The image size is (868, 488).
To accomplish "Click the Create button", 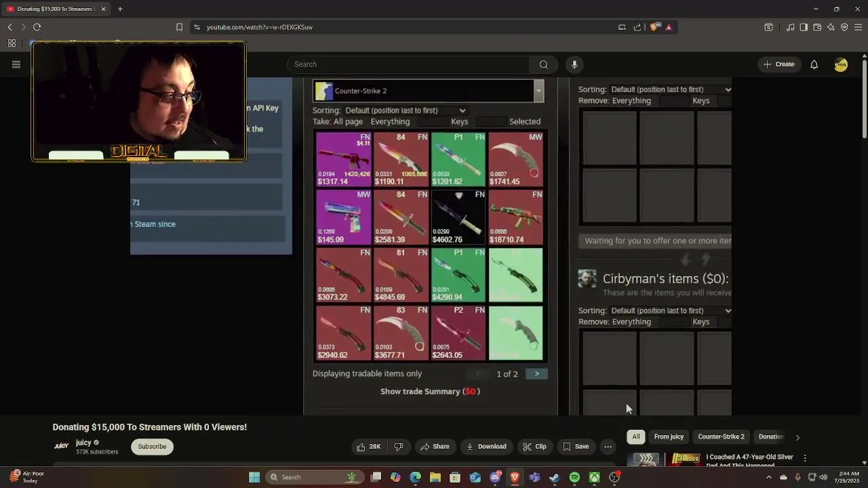I will click(778, 64).
